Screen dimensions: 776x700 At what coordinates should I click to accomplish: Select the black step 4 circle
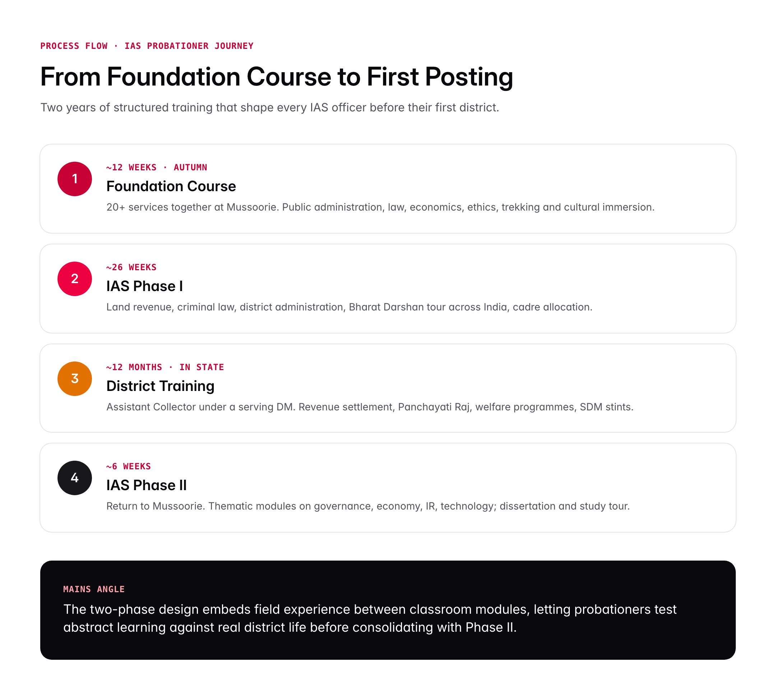[75, 478]
